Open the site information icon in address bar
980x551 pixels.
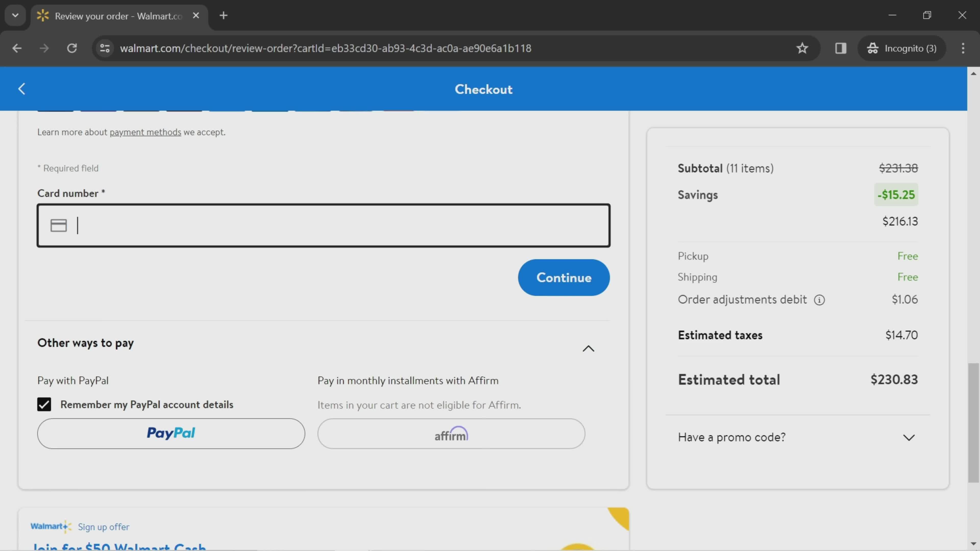(x=105, y=48)
